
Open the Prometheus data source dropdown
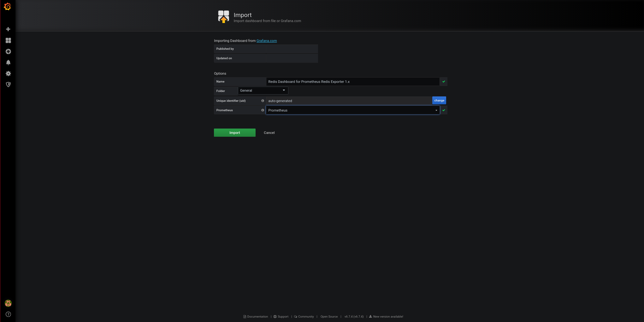[x=352, y=110]
